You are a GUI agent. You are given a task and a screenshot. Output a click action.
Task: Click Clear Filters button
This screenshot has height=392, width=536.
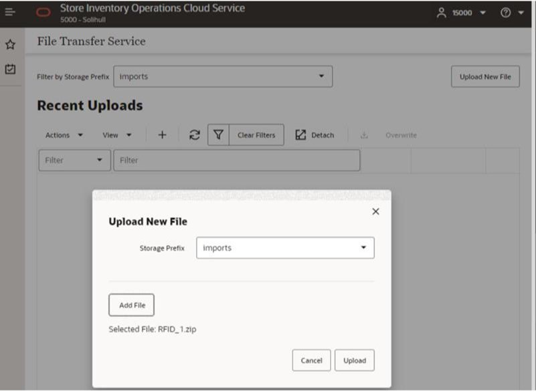click(256, 135)
